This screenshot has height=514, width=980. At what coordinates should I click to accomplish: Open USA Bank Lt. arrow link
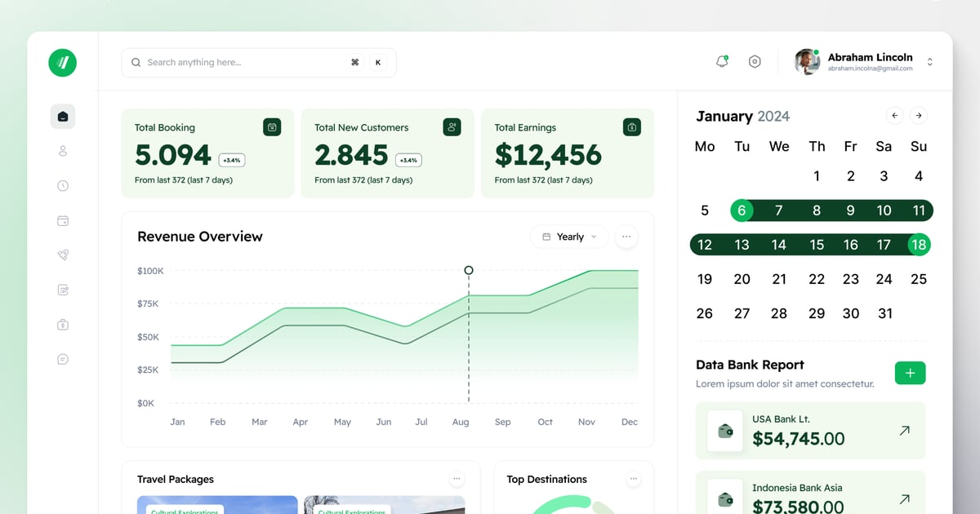coord(904,430)
